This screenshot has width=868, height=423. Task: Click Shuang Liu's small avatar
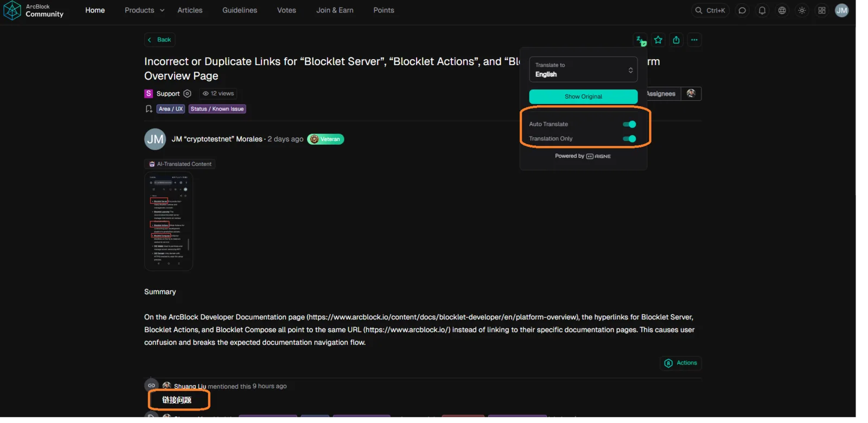pyautogui.click(x=167, y=386)
